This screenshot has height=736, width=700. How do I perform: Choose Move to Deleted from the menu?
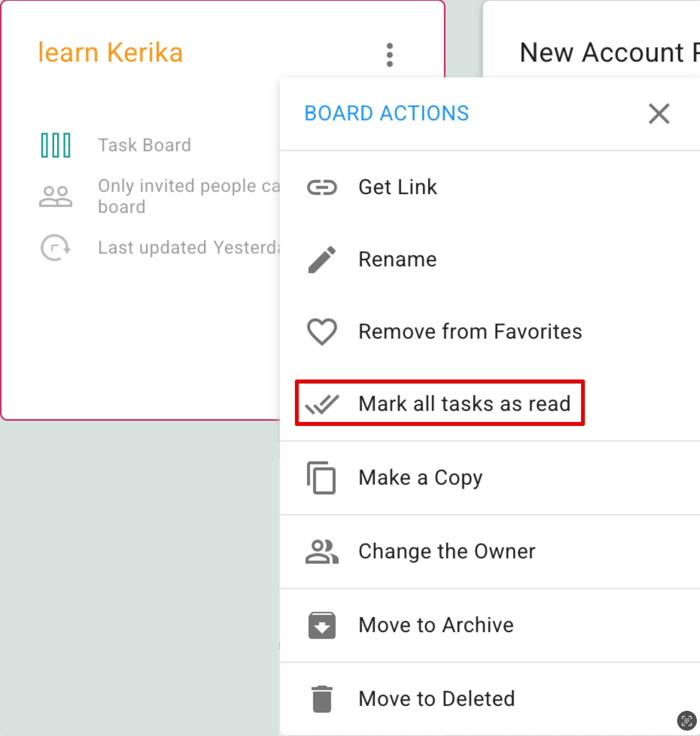[436, 698]
